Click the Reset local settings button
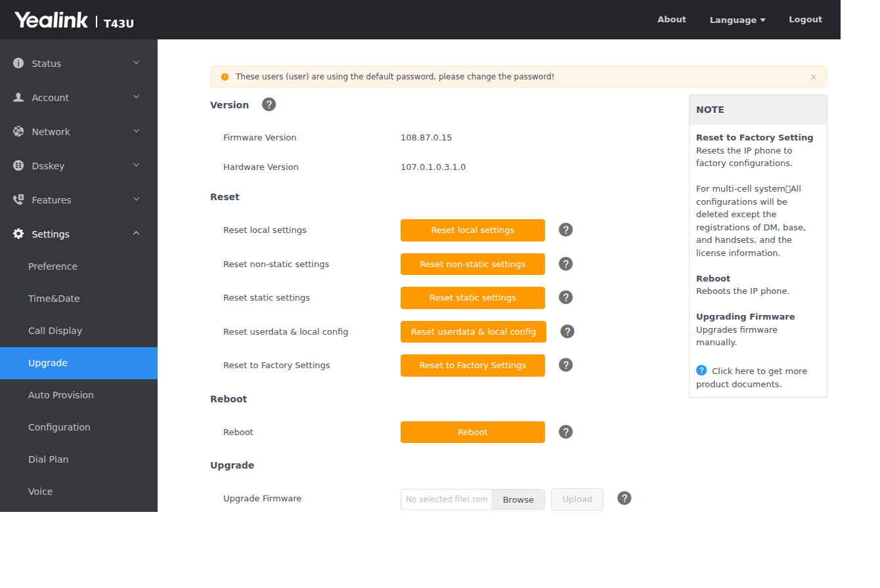 pyautogui.click(x=473, y=230)
